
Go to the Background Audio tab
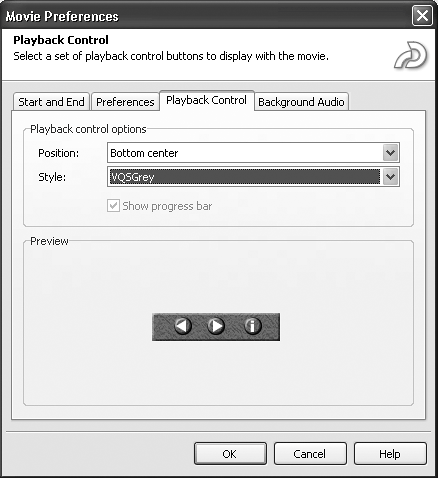click(x=301, y=102)
